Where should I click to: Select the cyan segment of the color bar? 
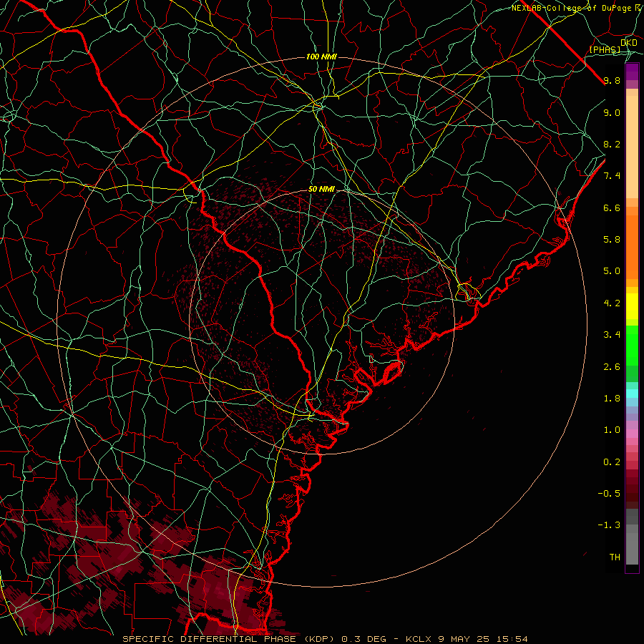point(632,394)
